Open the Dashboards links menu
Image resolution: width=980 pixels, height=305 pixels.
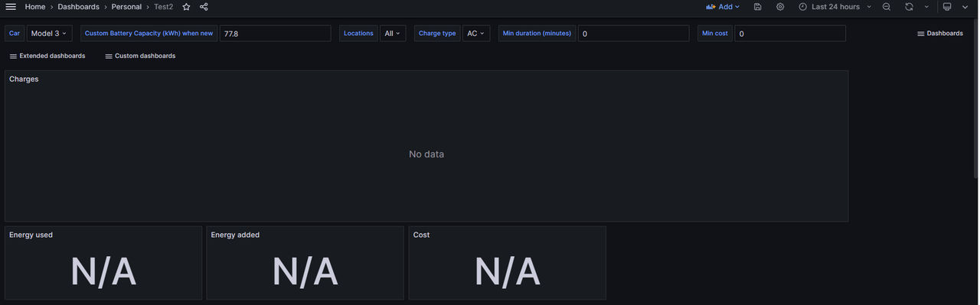point(940,34)
